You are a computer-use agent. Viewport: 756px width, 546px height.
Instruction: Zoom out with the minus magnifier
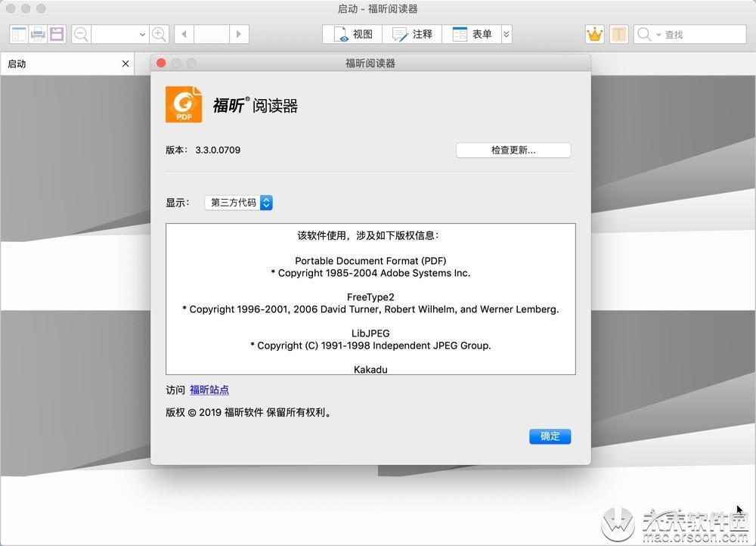[81, 34]
